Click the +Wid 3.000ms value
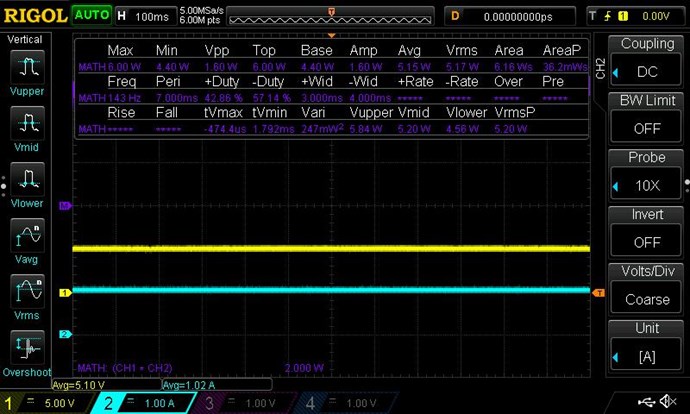Image resolution: width=690 pixels, height=414 pixels. tap(322, 98)
